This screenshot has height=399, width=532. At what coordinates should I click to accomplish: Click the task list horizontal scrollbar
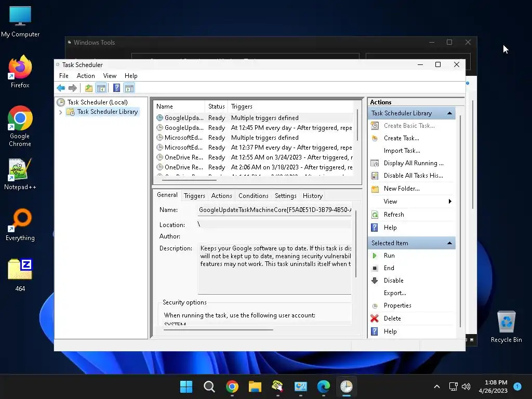(x=189, y=180)
